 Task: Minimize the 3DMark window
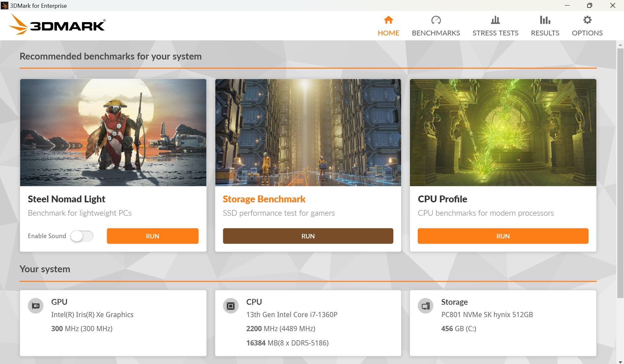567,6
